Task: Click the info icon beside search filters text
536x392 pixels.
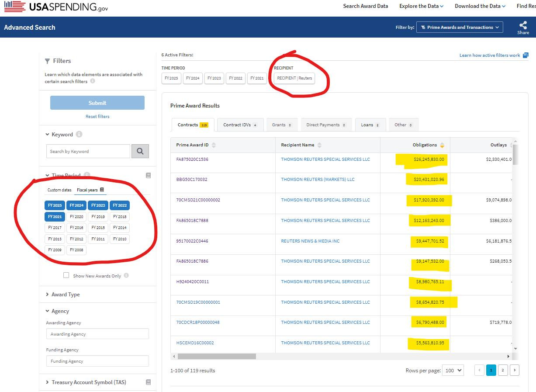Action: tap(93, 81)
